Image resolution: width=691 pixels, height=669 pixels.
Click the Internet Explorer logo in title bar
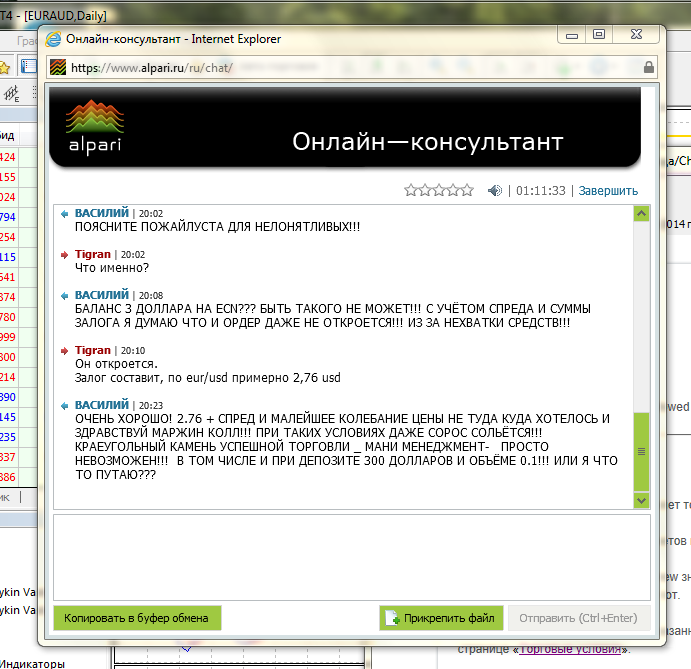coord(53,39)
